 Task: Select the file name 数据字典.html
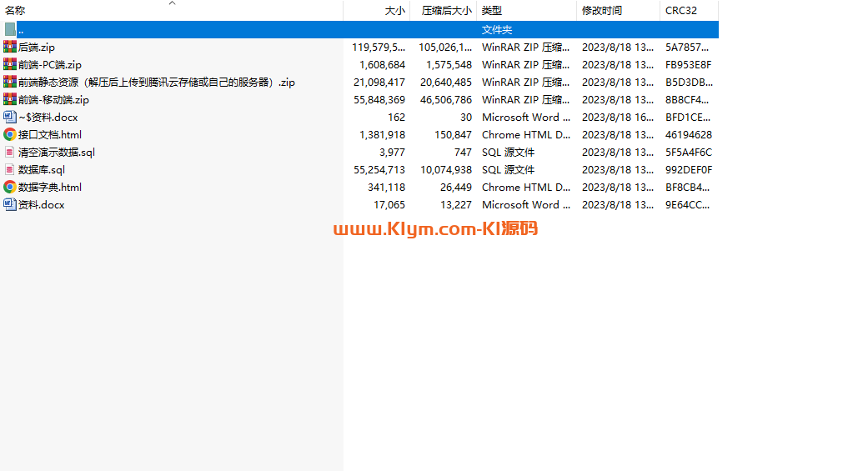coord(50,187)
